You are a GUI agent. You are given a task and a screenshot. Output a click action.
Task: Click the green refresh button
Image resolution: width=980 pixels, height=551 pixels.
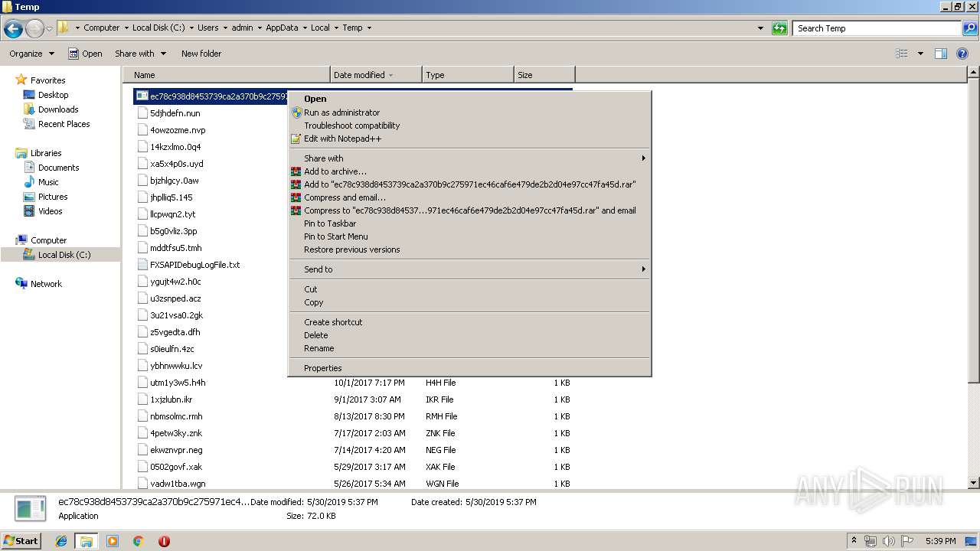click(x=779, y=28)
